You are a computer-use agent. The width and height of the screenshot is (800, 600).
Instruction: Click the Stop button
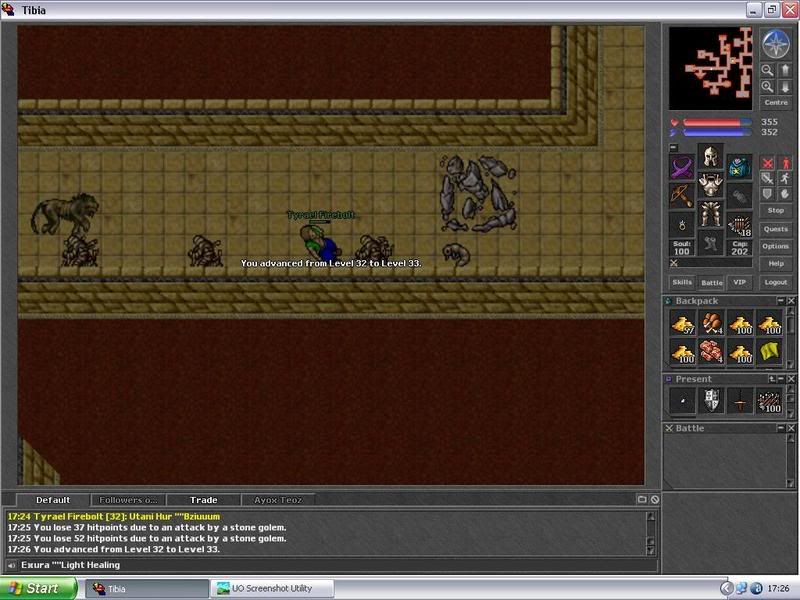click(776, 210)
